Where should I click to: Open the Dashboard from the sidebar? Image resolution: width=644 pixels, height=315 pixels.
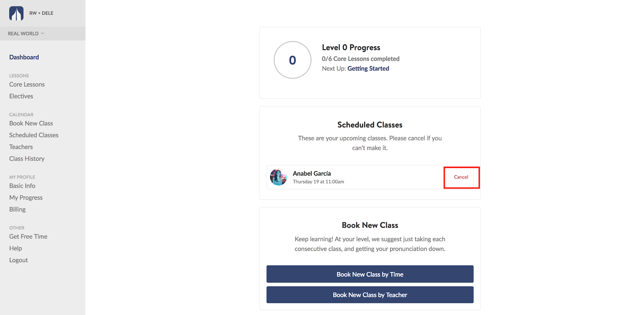point(24,57)
